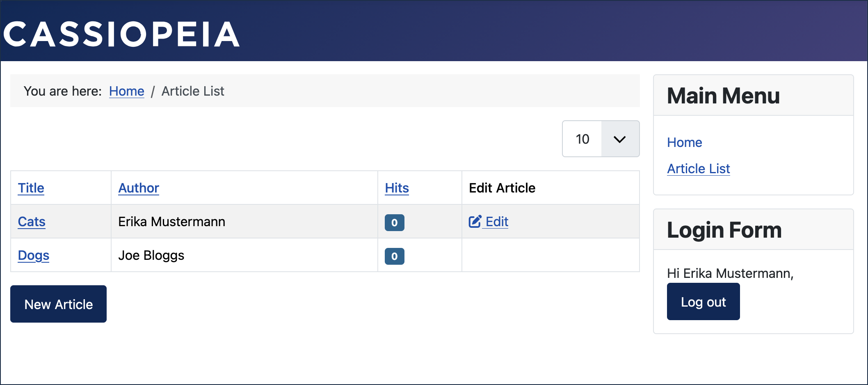
Task: Sort the table by Hits column
Action: [x=397, y=188]
